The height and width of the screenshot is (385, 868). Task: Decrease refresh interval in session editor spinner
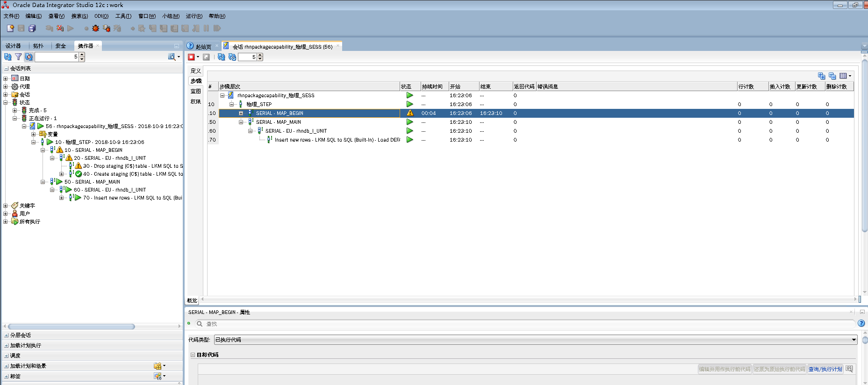(260, 59)
